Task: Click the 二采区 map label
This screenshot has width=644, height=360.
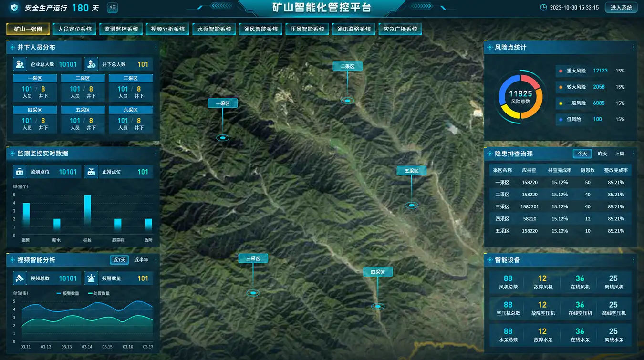Action: 347,66
